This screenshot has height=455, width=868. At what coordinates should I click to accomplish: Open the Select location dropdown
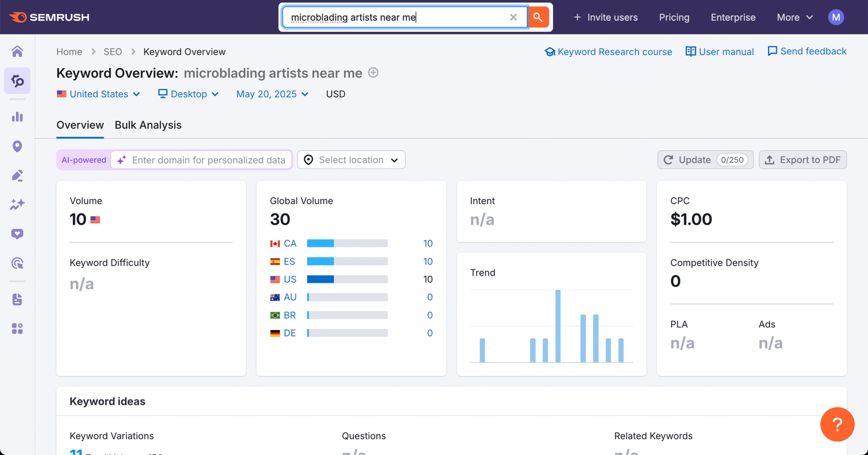coord(351,160)
